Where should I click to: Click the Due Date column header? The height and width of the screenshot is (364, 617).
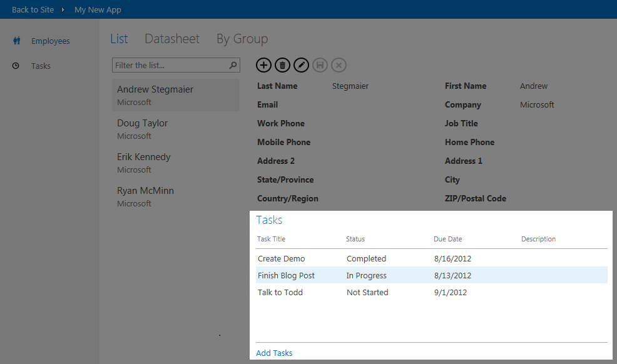click(x=447, y=239)
